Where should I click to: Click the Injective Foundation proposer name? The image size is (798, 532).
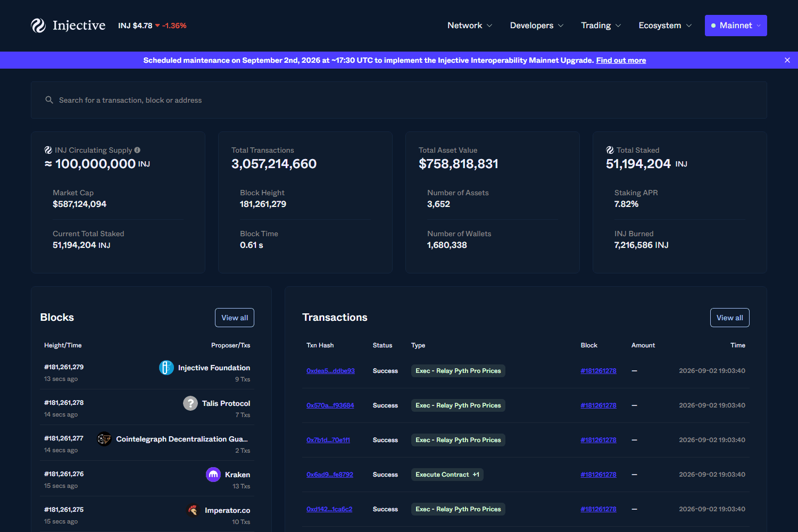(x=214, y=368)
